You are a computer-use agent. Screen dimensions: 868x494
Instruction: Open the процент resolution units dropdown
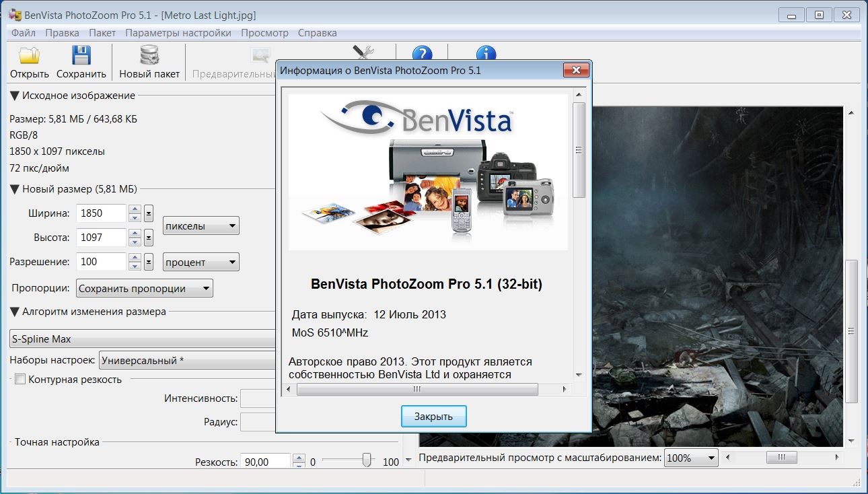click(201, 262)
